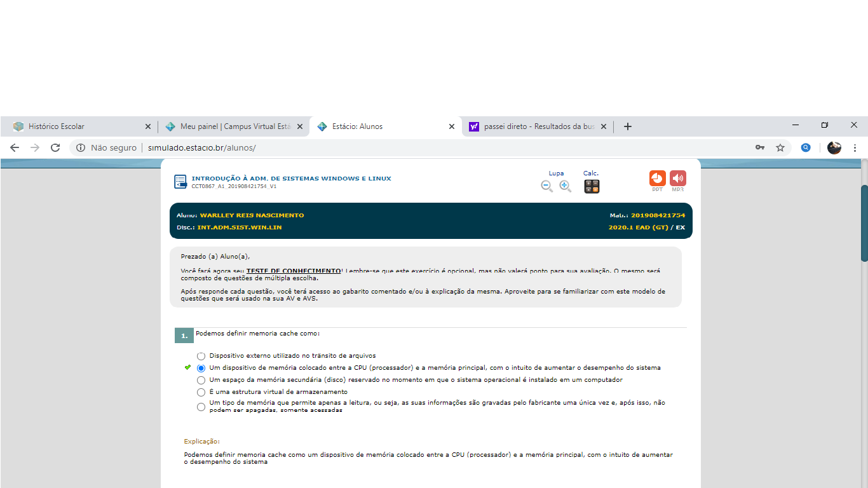868x488 pixels.
Task: Close the Meu painel Campus Virtual tab
Action: tap(300, 126)
